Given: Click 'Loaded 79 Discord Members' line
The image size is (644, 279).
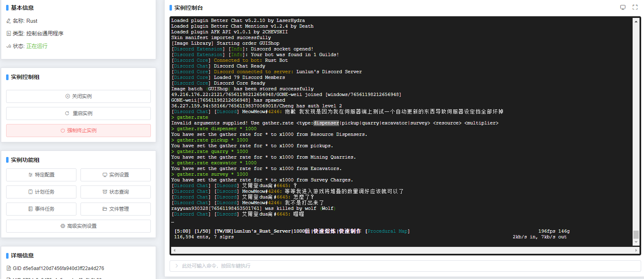Looking at the screenshot, I should tap(228, 77).
